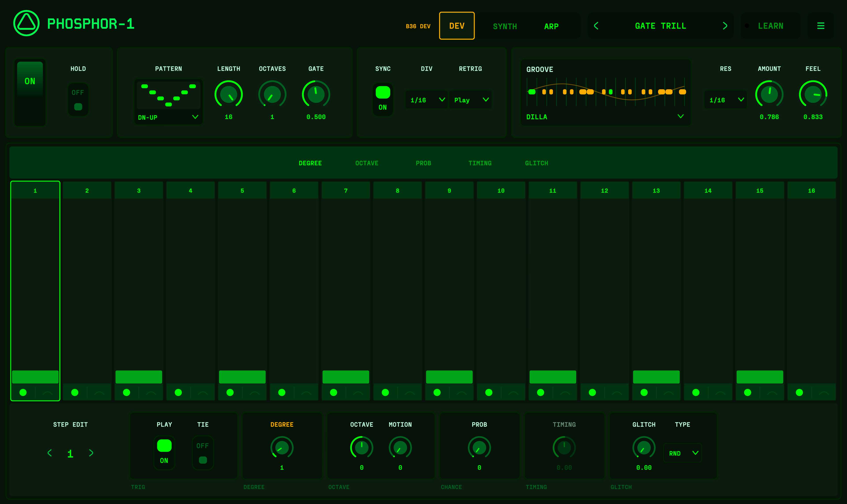Viewport: 847px width, 504px height.
Task: Toggle the step PLAY switch
Action: click(164, 453)
